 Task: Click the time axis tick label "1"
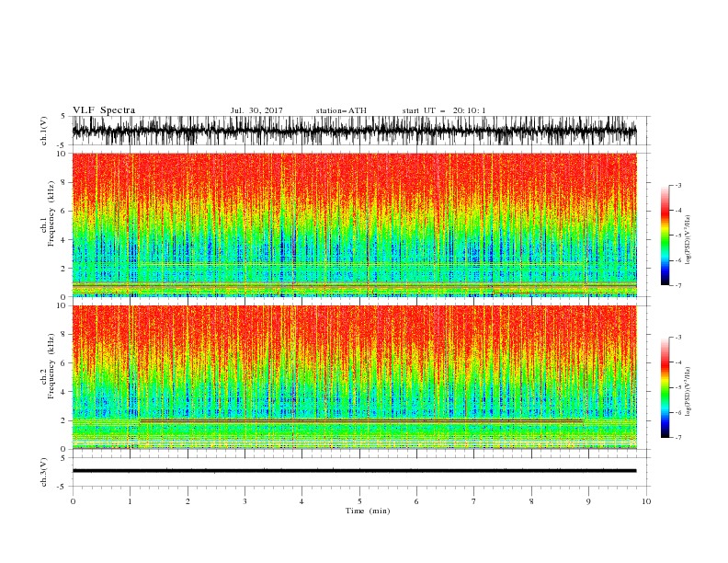coord(130,501)
